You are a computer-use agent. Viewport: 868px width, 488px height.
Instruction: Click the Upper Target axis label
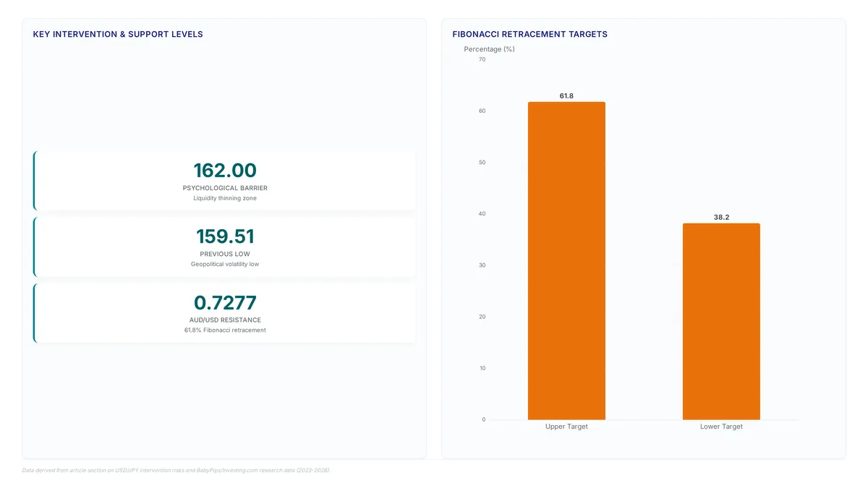[x=566, y=427]
